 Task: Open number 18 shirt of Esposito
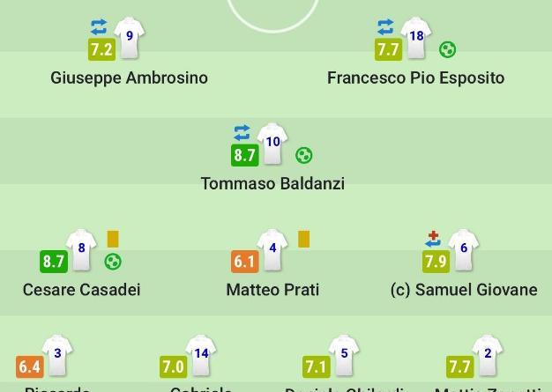[x=416, y=38]
